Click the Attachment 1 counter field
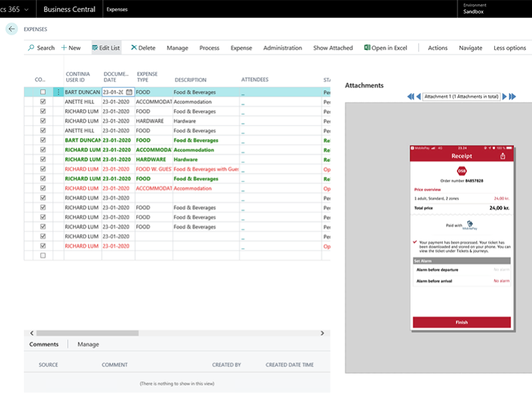532x399 pixels. (461, 96)
